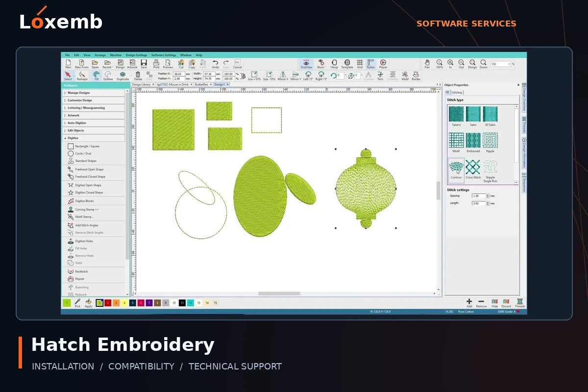588x392 pixels.
Task: Click the Print icon
Action: pos(156,64)
